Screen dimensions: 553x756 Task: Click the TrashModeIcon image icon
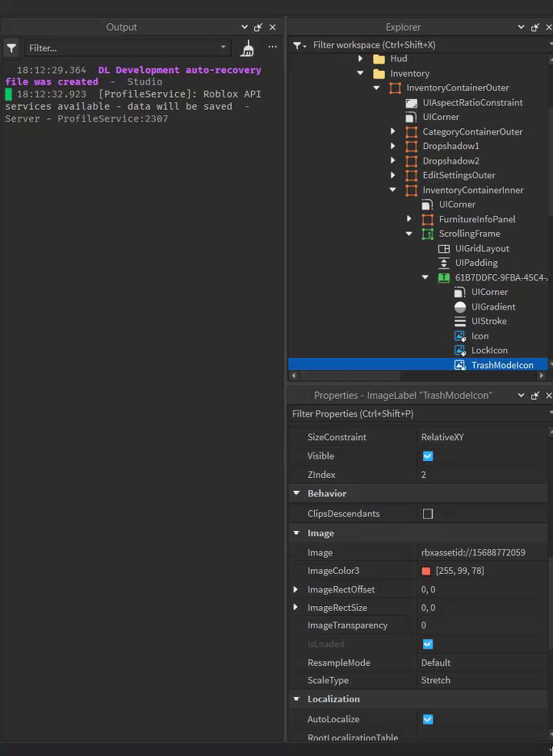[460, 366]
